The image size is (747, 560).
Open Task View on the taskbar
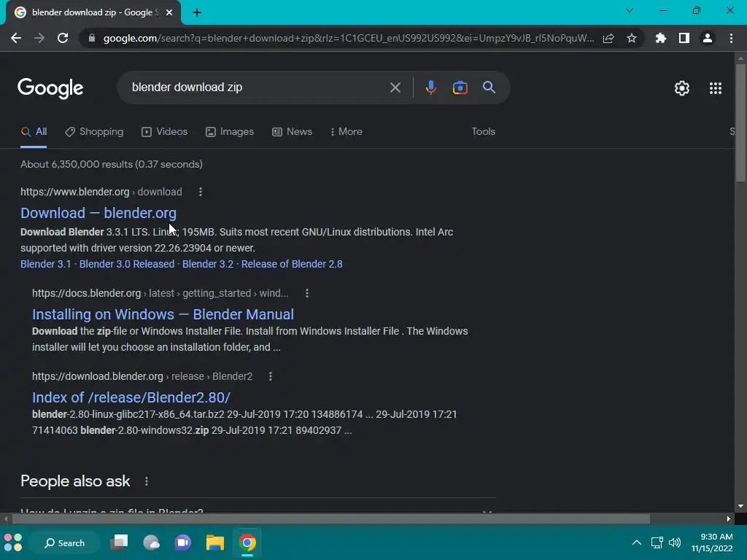[119, 542]
